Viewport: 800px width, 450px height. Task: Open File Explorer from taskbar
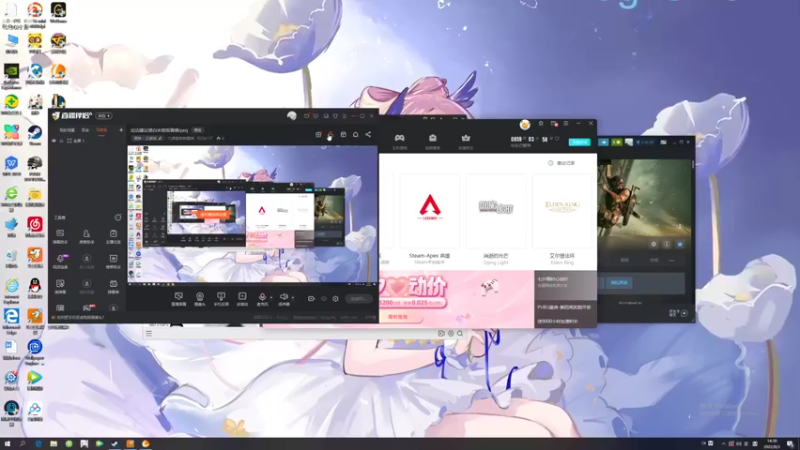[x=53, y=444]
